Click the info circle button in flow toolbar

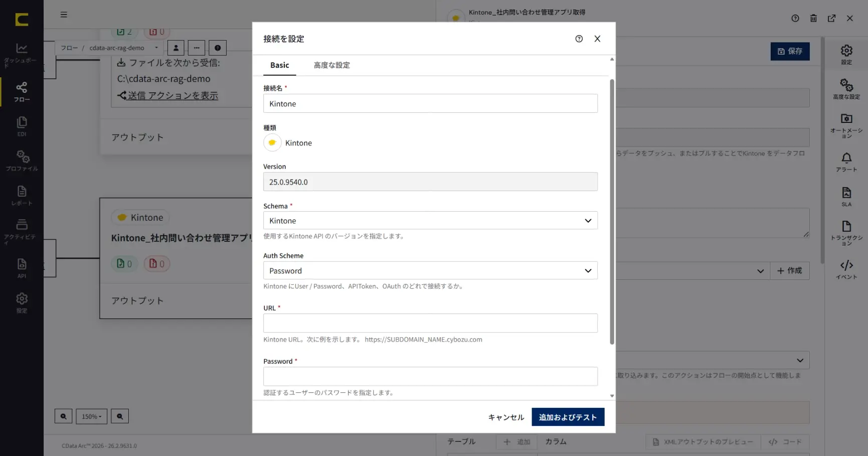(218, 48)
